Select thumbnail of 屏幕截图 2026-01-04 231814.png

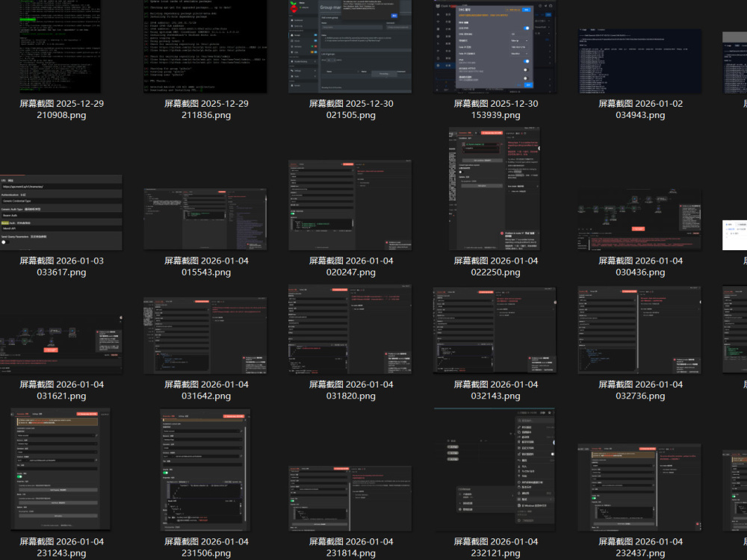tap(350, 499)
